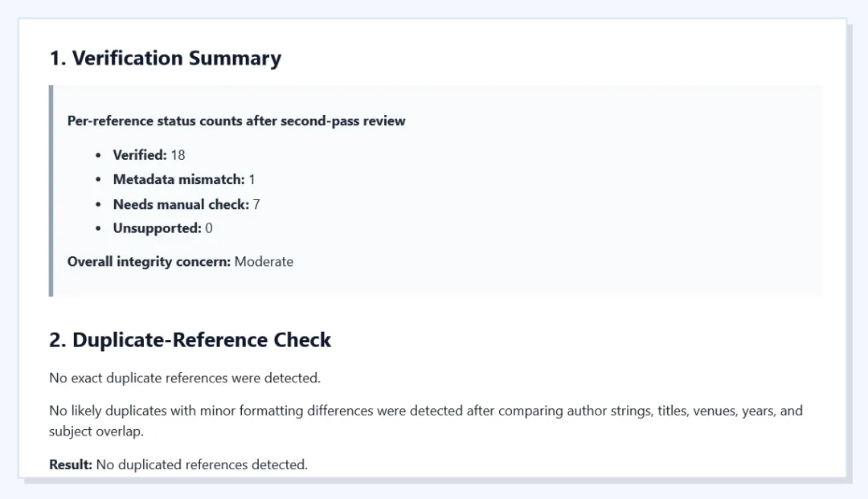868x499 pixels.
Task: Click "No duplicated references detected." text
Action: click(x=202, y=464)
